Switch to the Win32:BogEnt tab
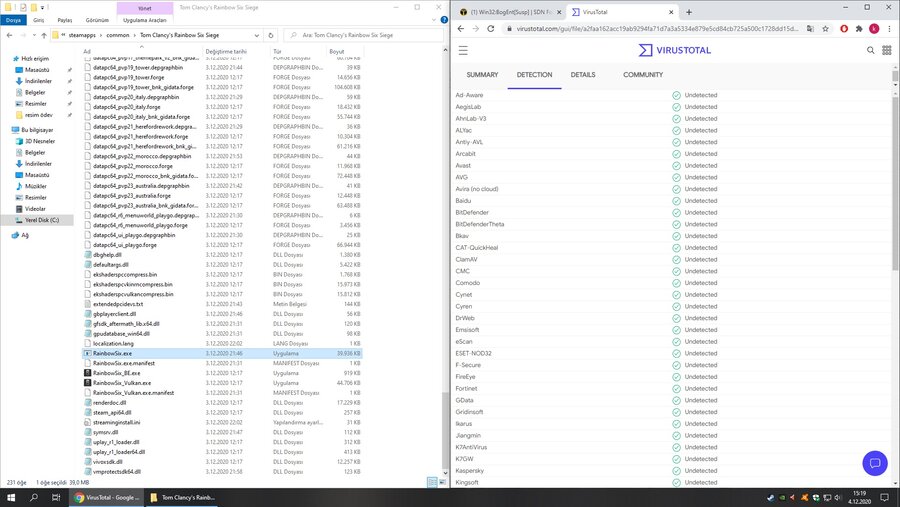Image resolution: width=900 pixels, height=507 pixels. pos(509,12)
